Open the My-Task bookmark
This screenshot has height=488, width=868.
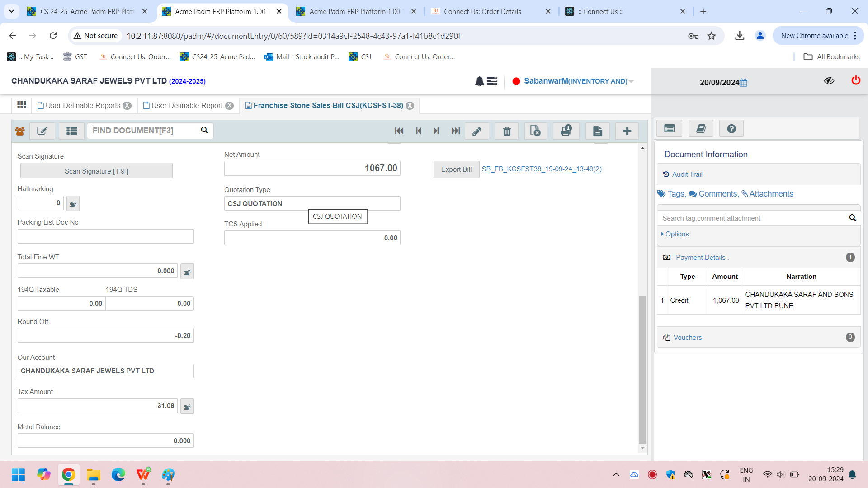(x=30, y=57)
